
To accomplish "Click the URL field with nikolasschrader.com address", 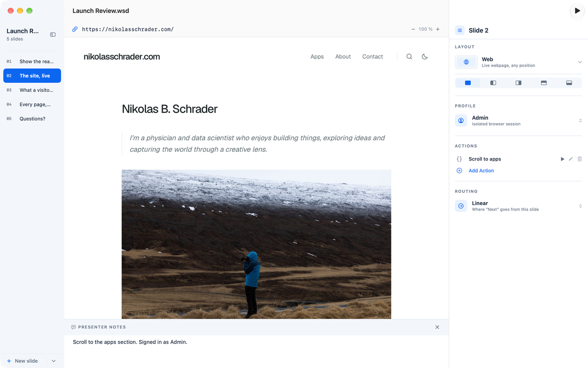I will tap(128, 29).
